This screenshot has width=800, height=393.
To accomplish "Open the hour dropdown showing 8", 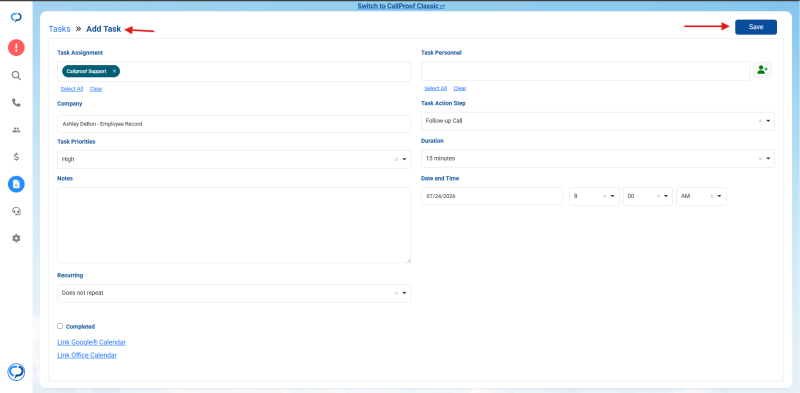I will [x=612, y=196].
